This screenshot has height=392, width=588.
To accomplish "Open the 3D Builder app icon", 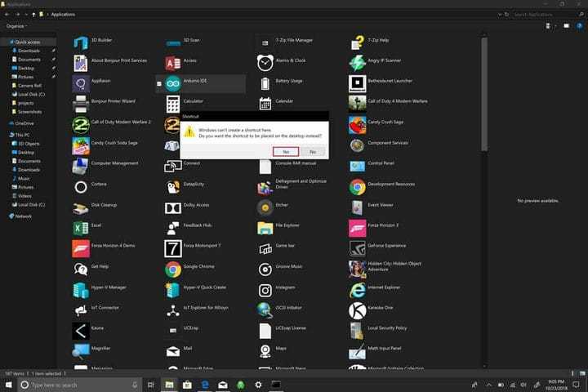I will (81, 42).
